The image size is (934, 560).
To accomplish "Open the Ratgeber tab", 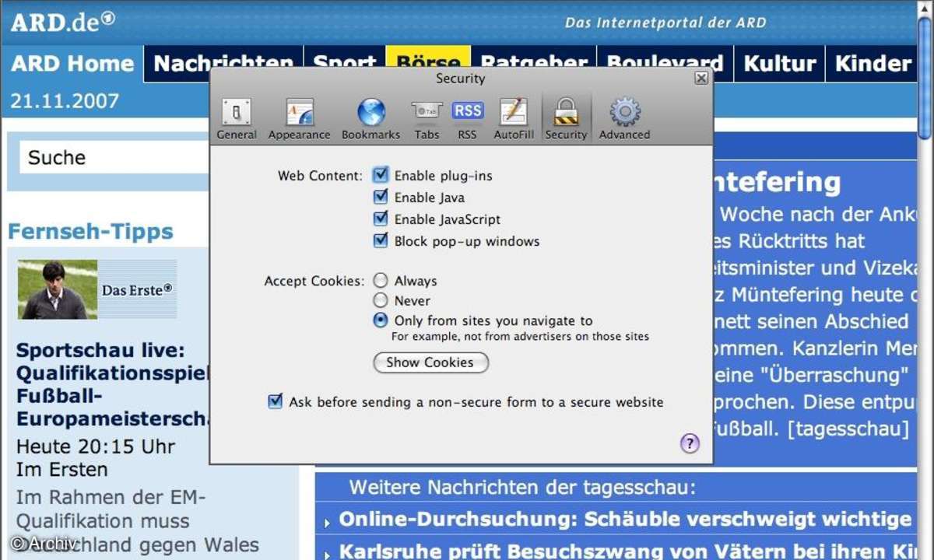I will [x=534, y=61].
